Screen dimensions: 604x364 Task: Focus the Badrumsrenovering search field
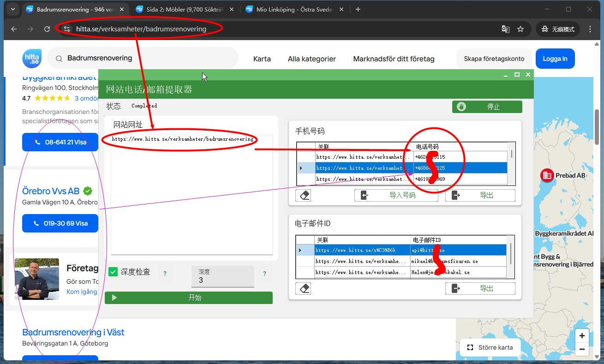pos(143,58)
